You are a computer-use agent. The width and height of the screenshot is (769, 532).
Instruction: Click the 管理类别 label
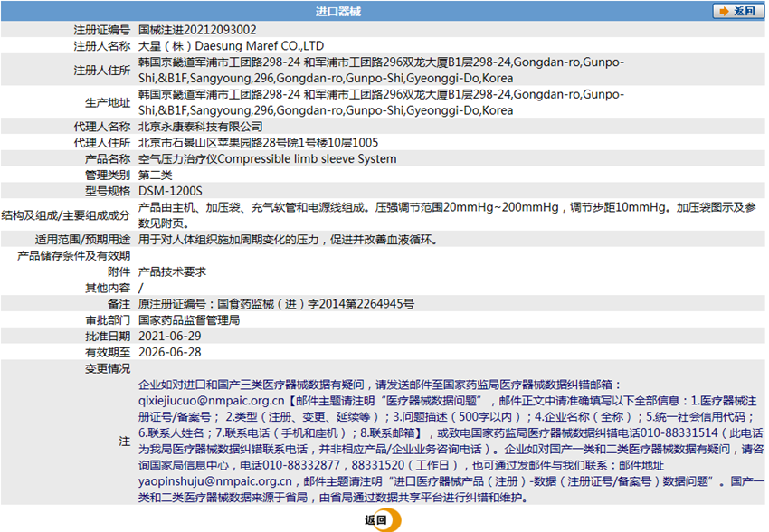(108, 175)
